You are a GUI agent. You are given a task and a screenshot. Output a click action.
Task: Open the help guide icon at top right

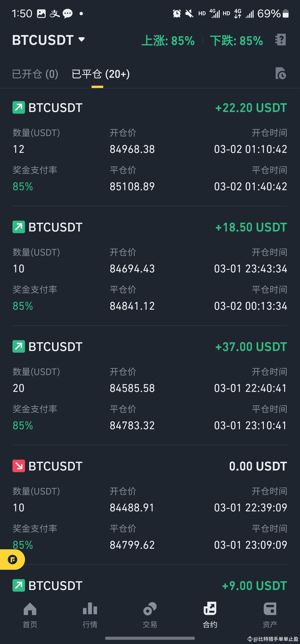[x=280, y=40]
